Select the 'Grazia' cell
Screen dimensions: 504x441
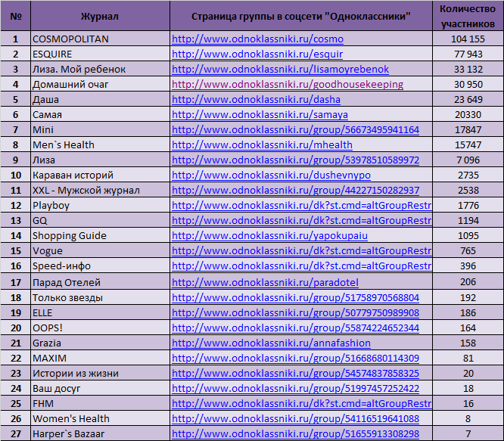(100, 343)
